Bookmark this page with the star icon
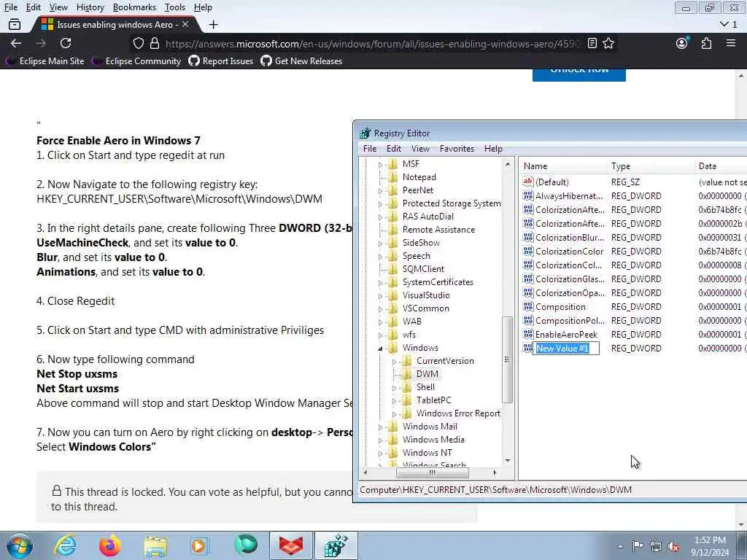Image resolution: width=747 pixels, height=560 pixels. 608,43
